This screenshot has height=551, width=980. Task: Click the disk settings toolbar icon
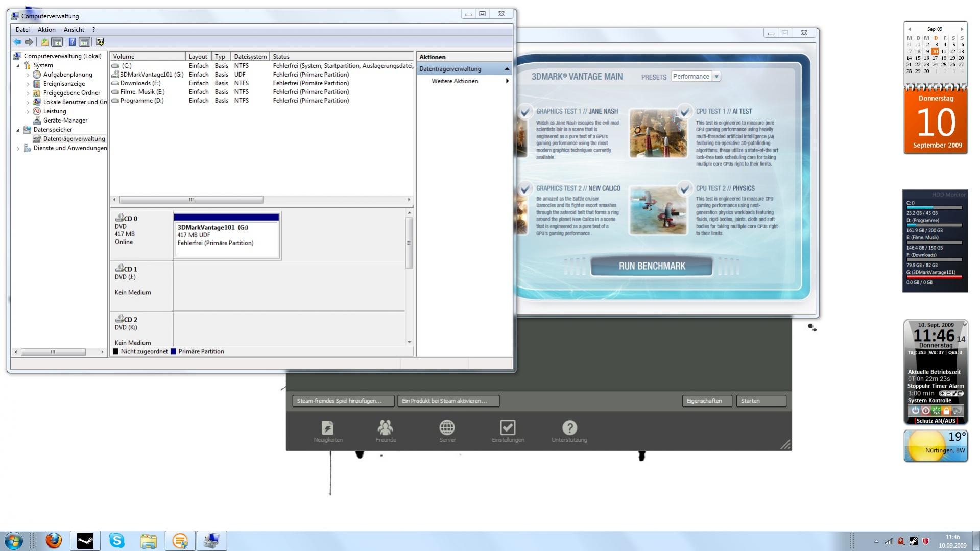pyautogui.click(x=100, y=42)
